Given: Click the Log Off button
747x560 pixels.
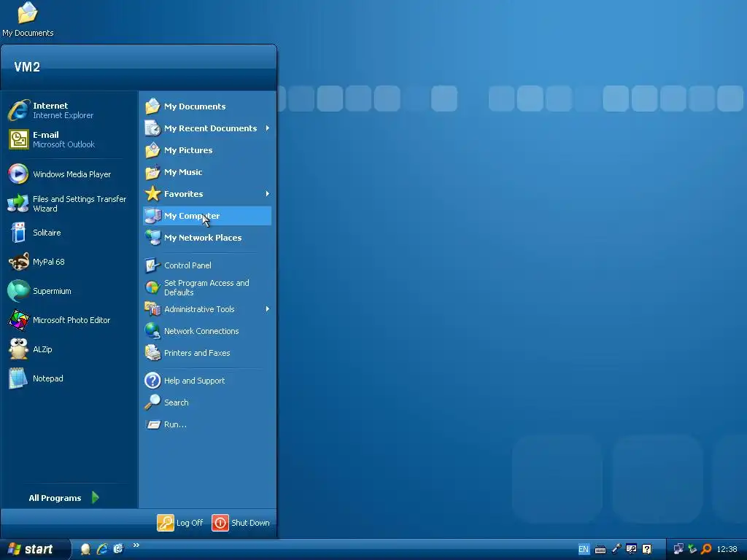Looking at the screenshot, I should (x=180, y=522).
